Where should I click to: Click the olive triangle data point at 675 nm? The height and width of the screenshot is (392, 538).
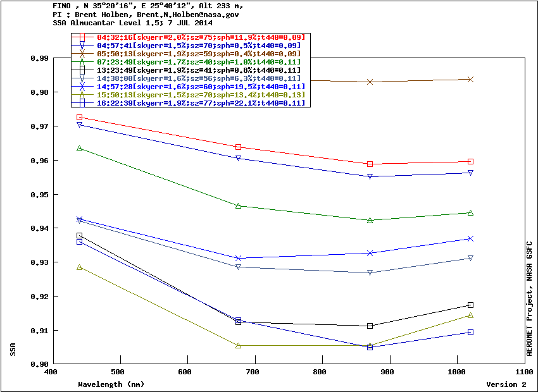pos(238,345)
